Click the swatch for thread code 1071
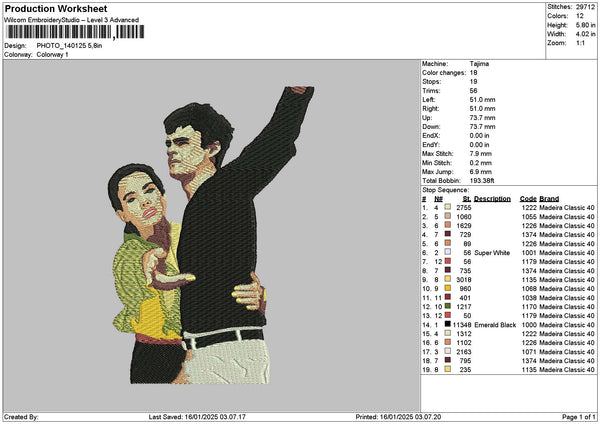The image size is (600, 424). click(447, 351)
